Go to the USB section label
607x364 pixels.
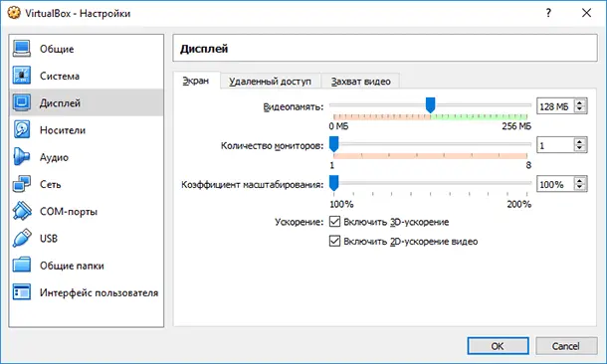[49, 239]
